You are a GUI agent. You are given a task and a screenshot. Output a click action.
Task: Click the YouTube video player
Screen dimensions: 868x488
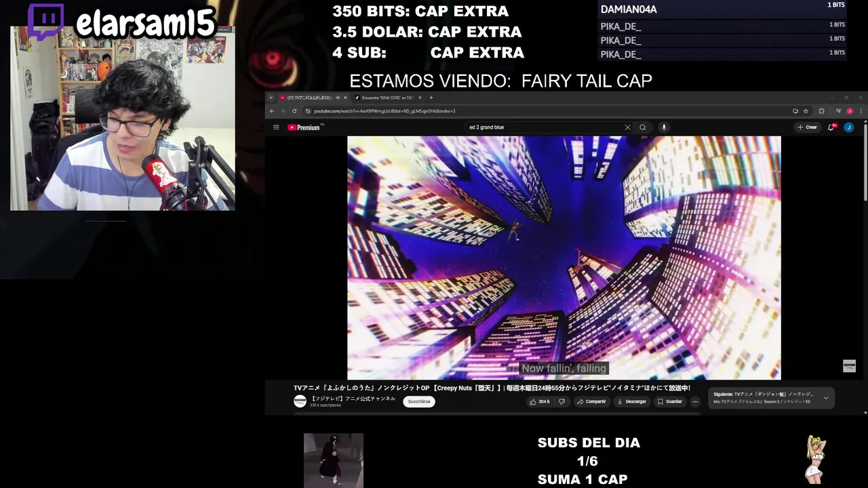tap(564, 258)
